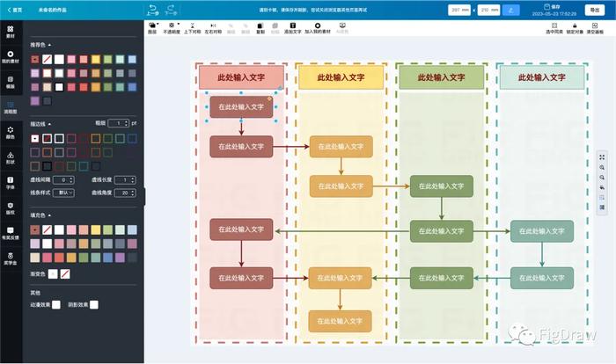Go back via the 首页 link
This screenshot has height=364, width=616.
point(15,10)
